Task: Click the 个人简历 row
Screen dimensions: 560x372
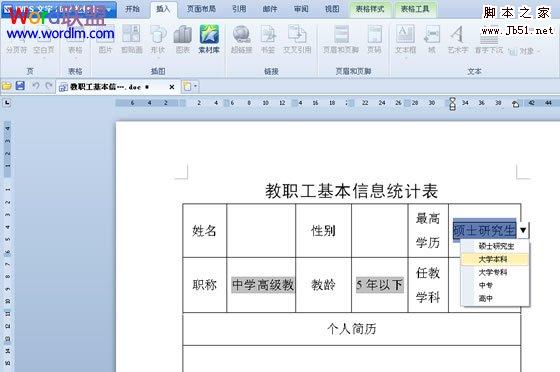Action: pyautogui.click(x=352, y=329)
